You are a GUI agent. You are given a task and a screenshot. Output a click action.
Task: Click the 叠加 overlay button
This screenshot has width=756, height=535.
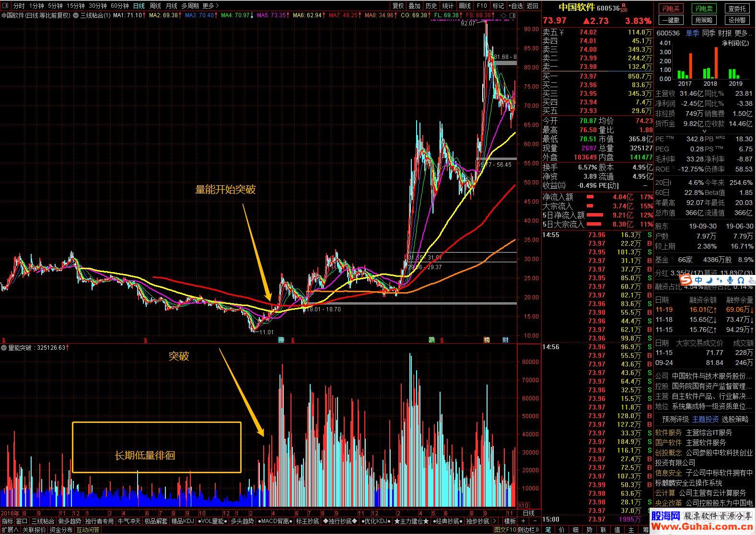pos(415,6)
